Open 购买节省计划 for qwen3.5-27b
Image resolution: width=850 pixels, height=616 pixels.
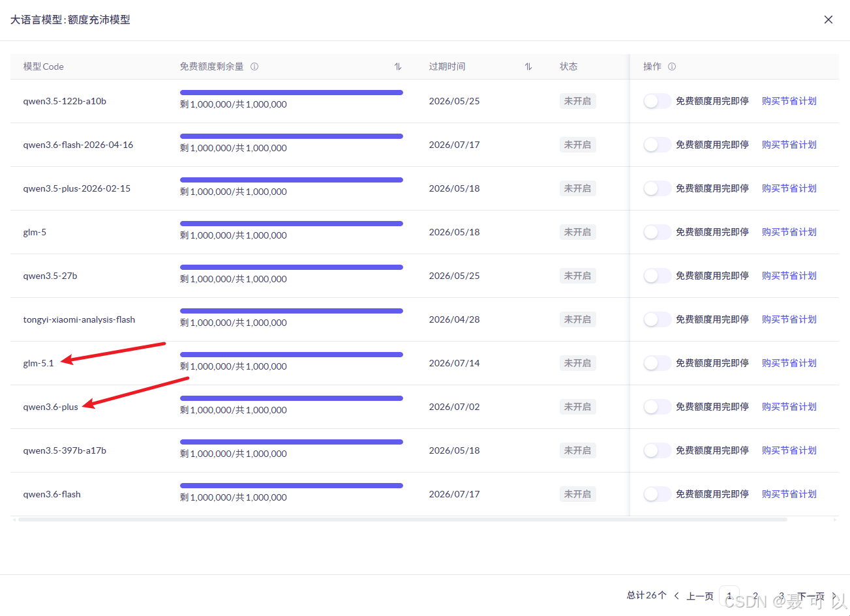(x=789, y=276)
